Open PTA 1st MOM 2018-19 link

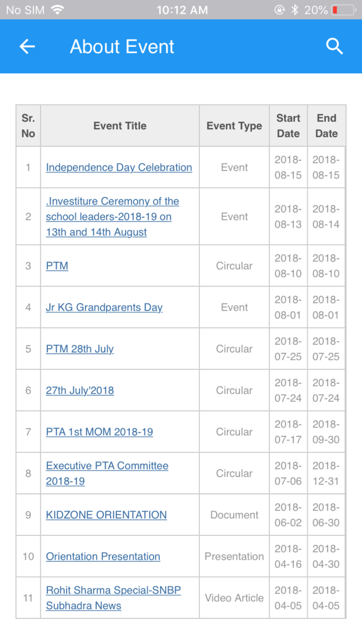click(99, 432)
